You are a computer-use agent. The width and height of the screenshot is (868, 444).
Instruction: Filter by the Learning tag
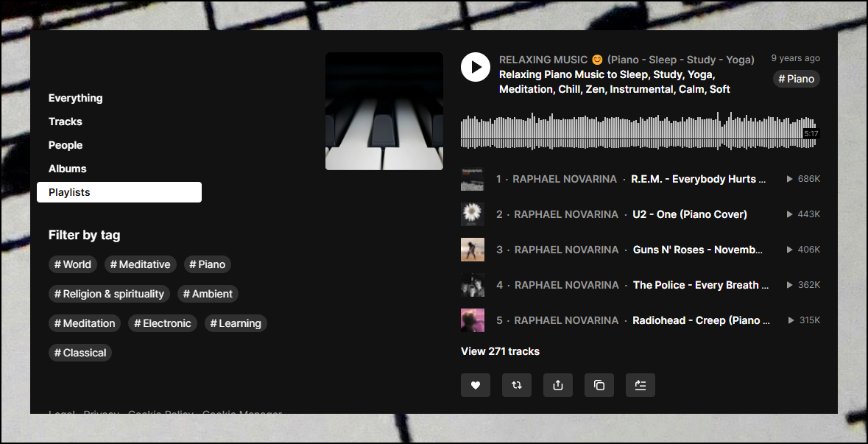[236, 323]
